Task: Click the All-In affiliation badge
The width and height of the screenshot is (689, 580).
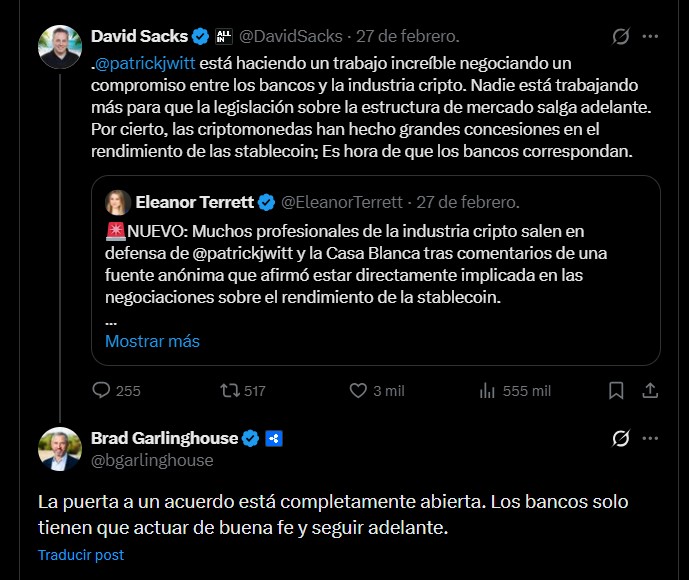Action: click(x=224, y=37)
